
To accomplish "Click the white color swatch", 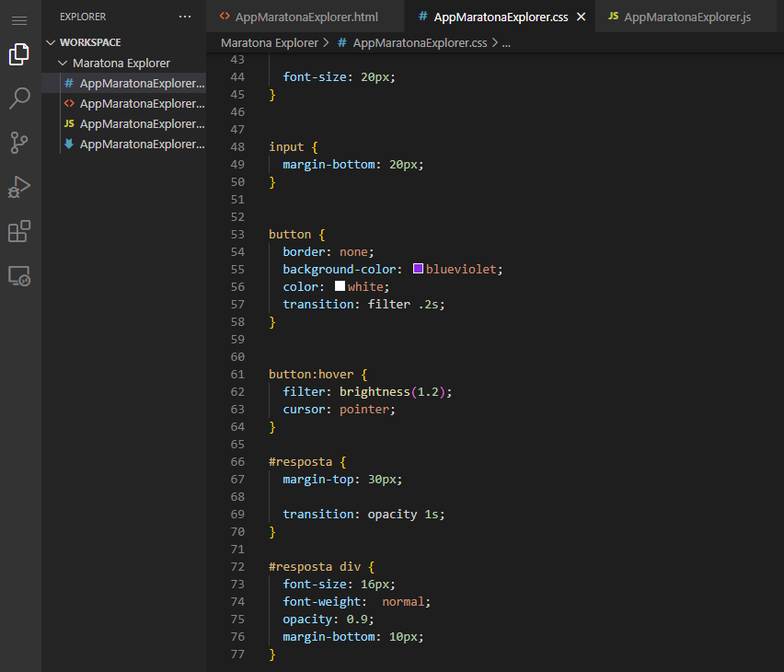I will (x=339, y=285).
